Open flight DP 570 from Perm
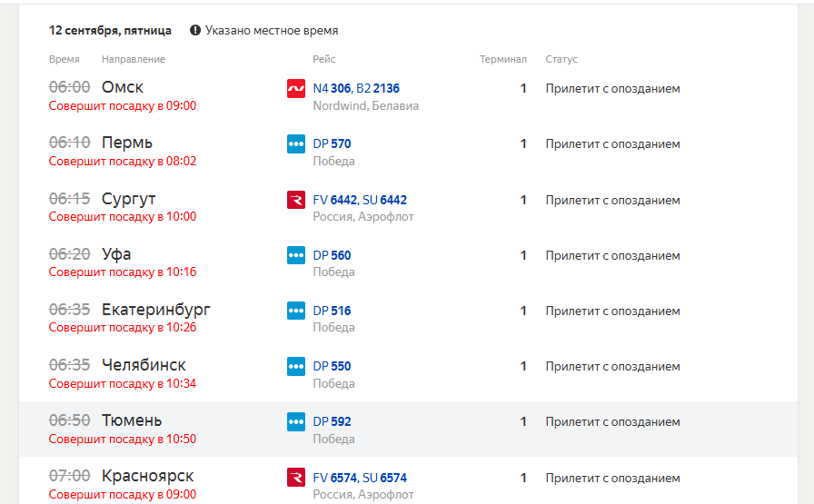The width and height of the screenshot is (814, 504). click(x=332, y=143)
